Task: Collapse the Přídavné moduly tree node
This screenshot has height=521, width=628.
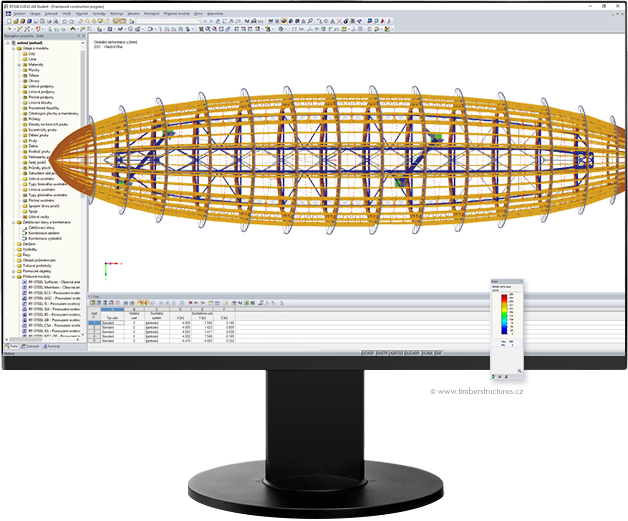Action: (13, 276)
